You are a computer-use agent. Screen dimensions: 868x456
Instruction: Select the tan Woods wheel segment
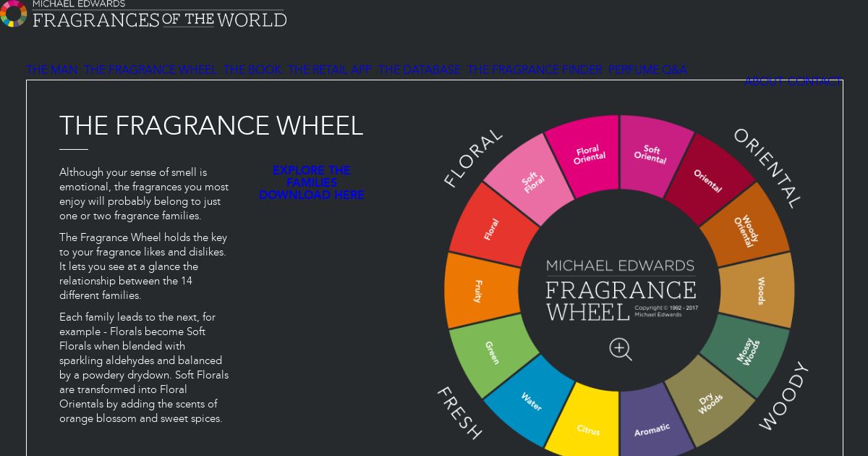(758, 290)
